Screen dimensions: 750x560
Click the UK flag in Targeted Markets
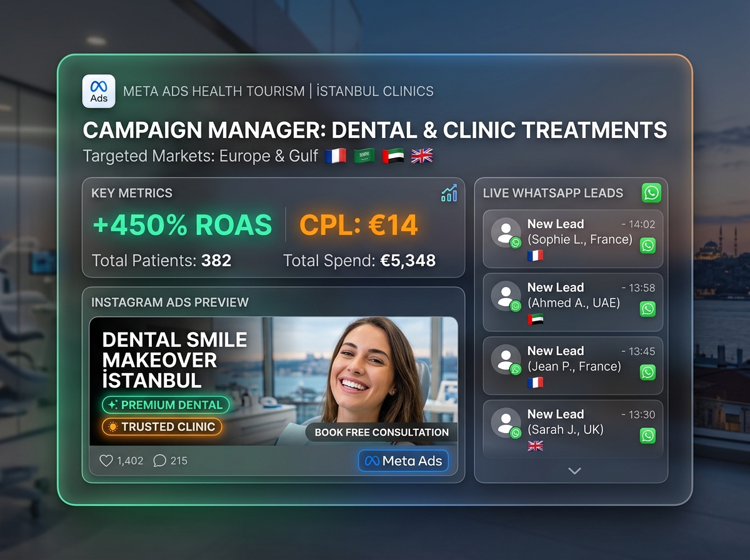coord(422,156)
